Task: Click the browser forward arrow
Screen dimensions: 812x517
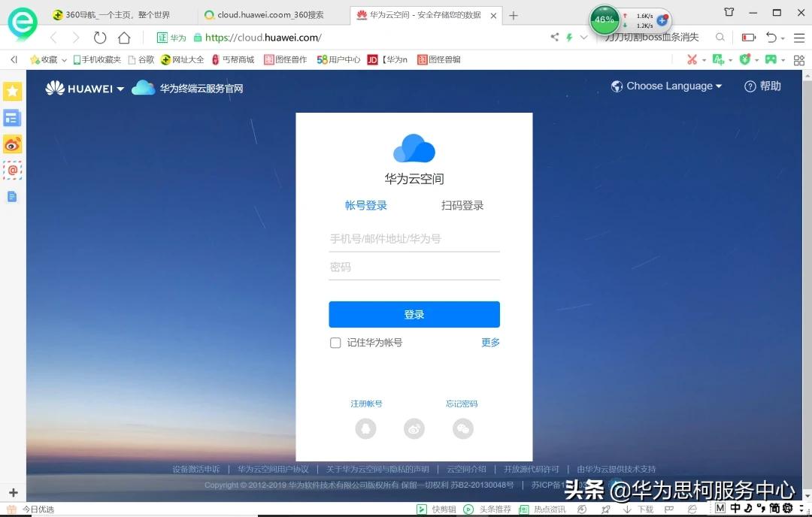Action: [x=76, y=38]
